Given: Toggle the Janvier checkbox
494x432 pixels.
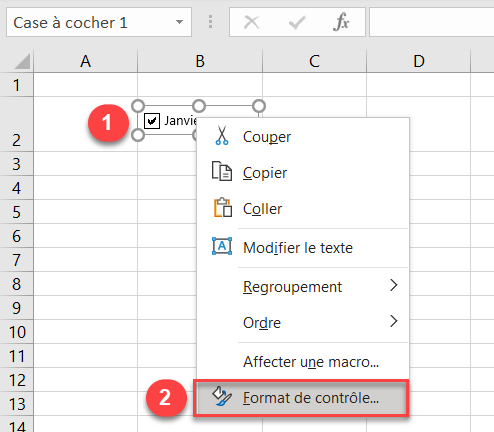Looking at the screenshot, I should (x=152, y=121).
